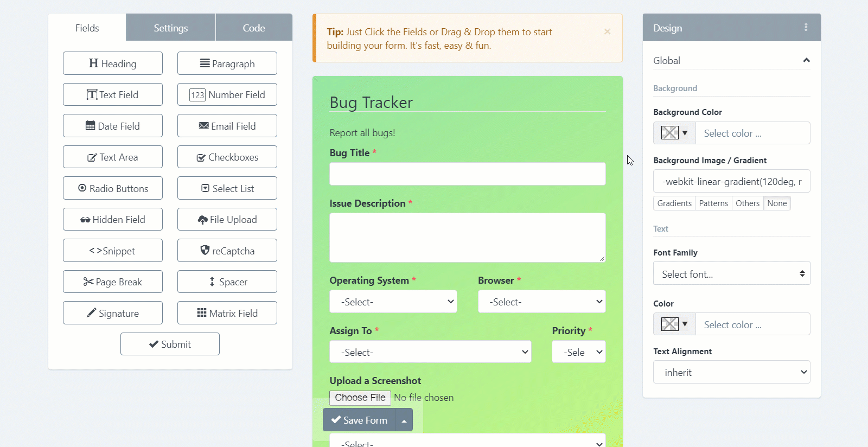Image resolution: width=868 pixels, height=447 pixels.
Task: Click into the Bug Title input
Action: pyautogui.click(x=467, y=174)
